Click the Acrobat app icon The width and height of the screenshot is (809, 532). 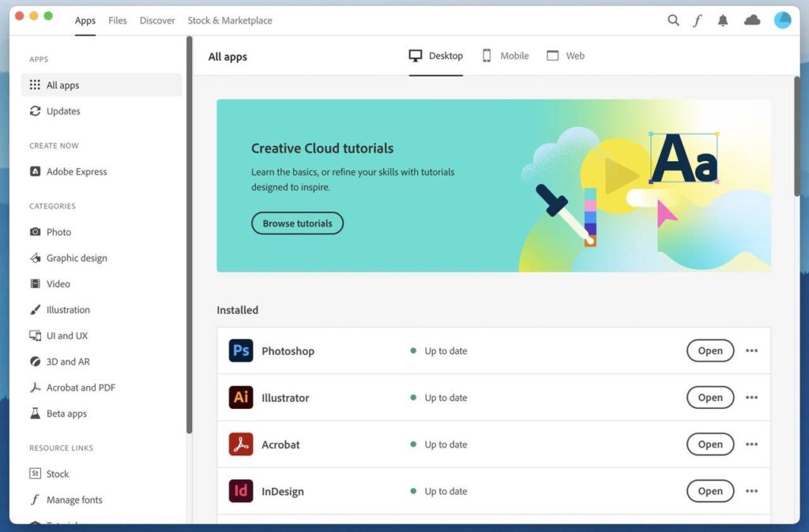pyautogui.click(x=241, y=444)
